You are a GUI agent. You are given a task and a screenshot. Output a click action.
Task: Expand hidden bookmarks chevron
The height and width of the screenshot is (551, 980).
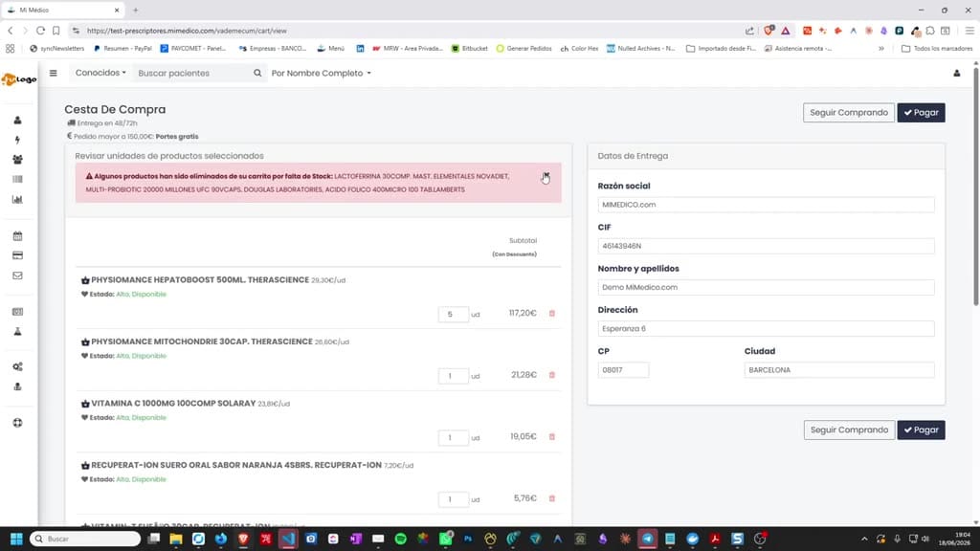click(881, 48)
